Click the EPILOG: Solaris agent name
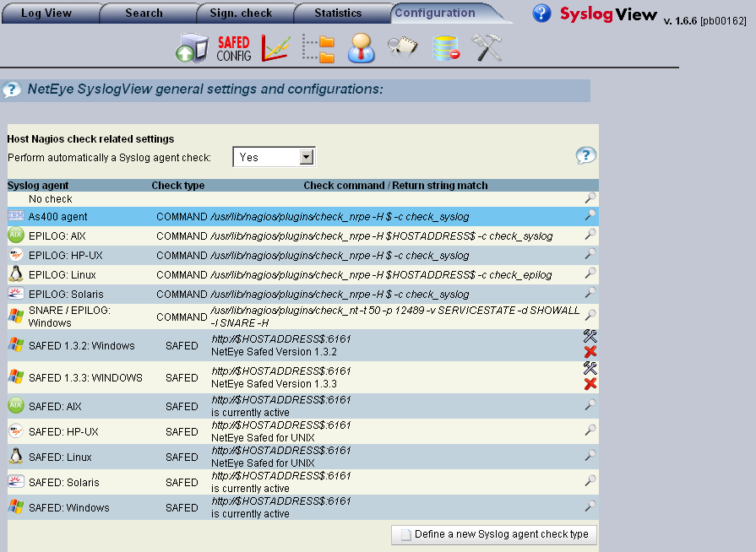Screen dimensions: 756x552 (66, 295)
